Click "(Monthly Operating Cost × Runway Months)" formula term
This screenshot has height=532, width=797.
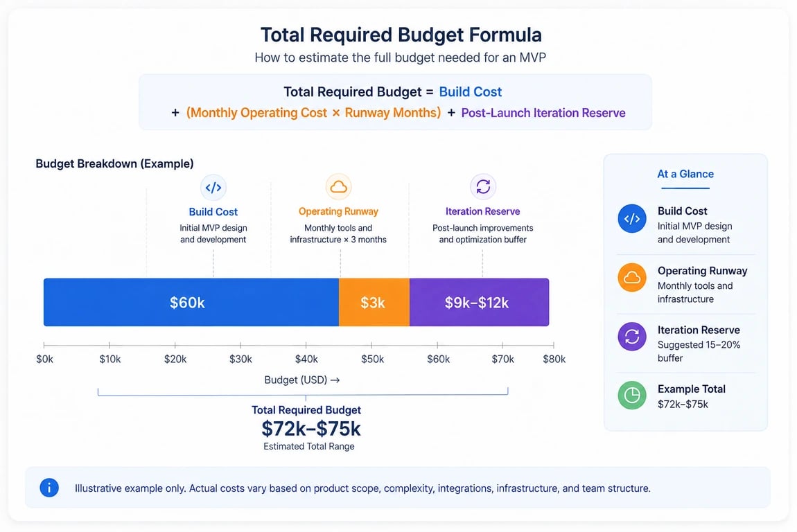313,113
